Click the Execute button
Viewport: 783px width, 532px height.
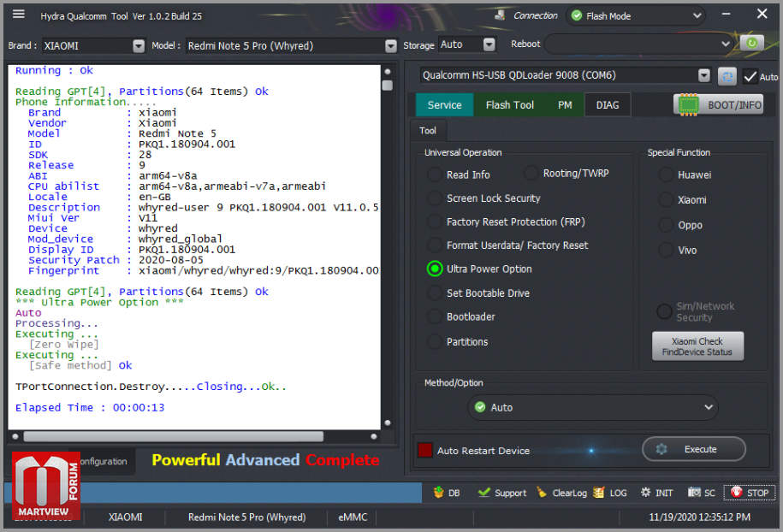tap(694, 449)
